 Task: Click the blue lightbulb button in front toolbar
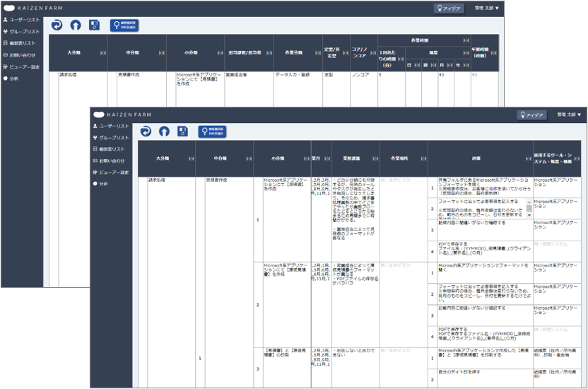click(212, 132)
